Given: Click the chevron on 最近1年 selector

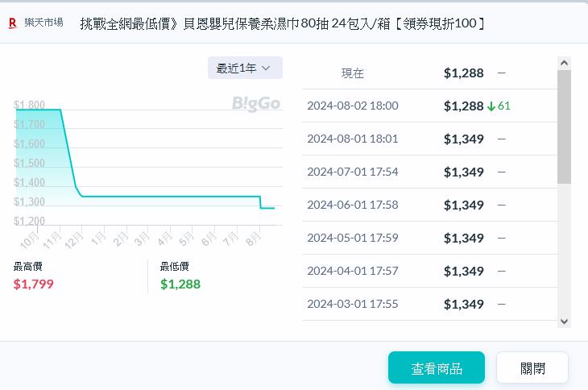Looking at the screenshot, I should click(x=267, y=68).
